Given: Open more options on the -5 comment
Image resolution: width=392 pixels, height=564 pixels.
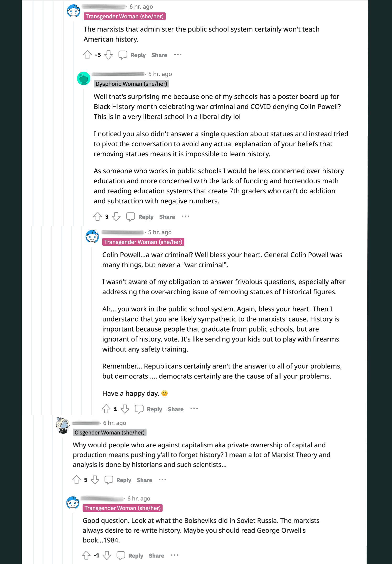Looking at the screenshot, I should click(178, 55).
